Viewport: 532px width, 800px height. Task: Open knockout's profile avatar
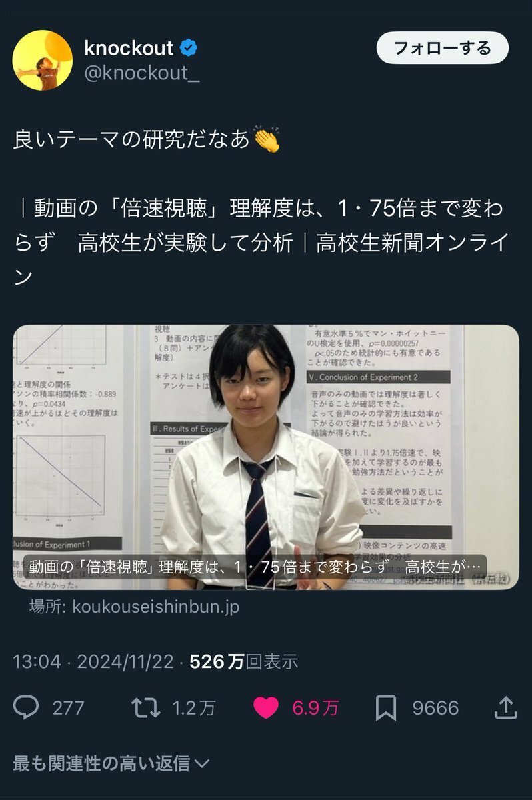point(43,60)
